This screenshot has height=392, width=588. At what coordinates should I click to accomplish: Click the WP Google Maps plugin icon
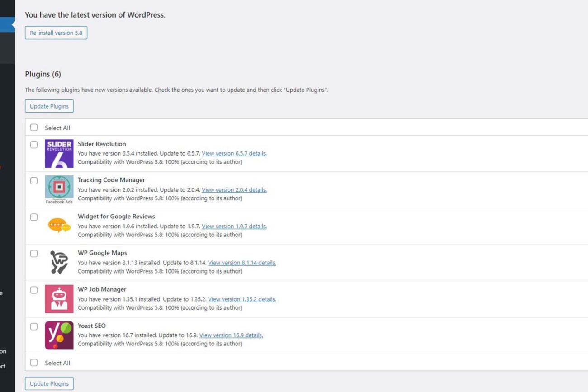click(58, 262)
